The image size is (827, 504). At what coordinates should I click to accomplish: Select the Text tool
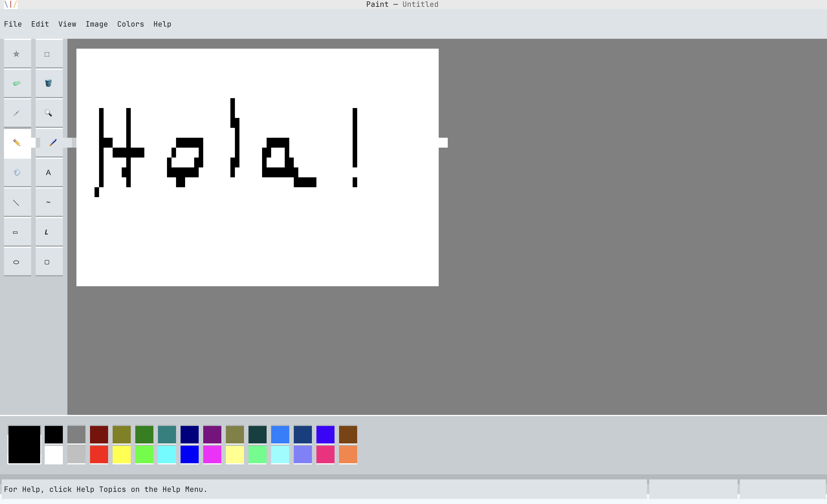[x=49, y=172]
